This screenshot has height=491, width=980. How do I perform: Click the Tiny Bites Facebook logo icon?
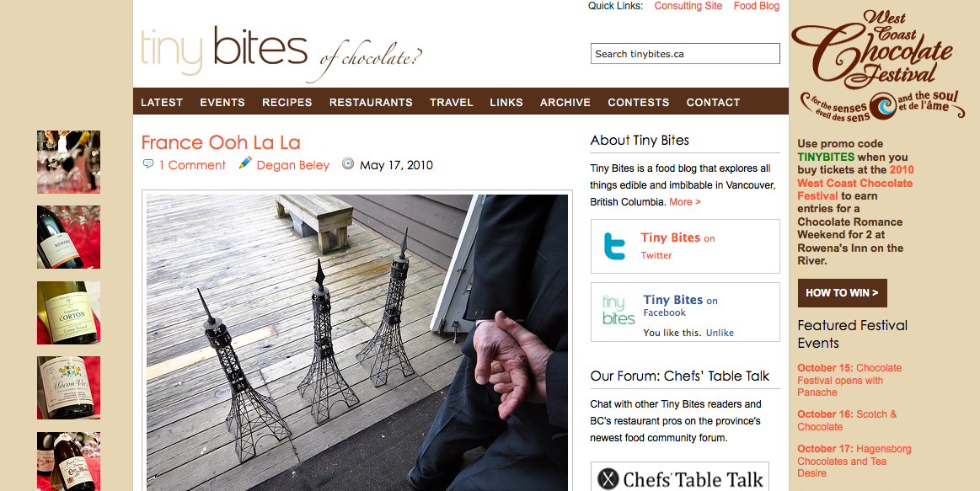pos(619,311)
